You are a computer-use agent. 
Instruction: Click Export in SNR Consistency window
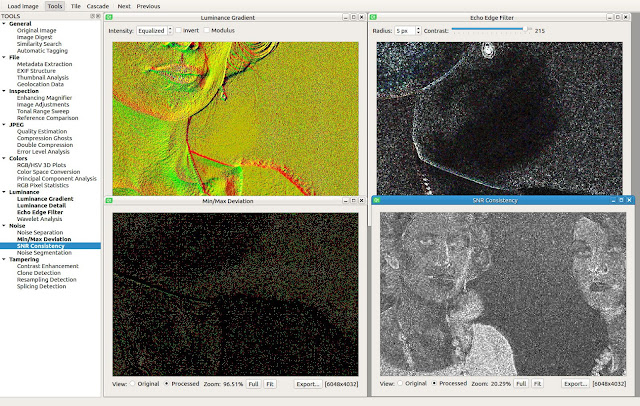click(576, 384)
